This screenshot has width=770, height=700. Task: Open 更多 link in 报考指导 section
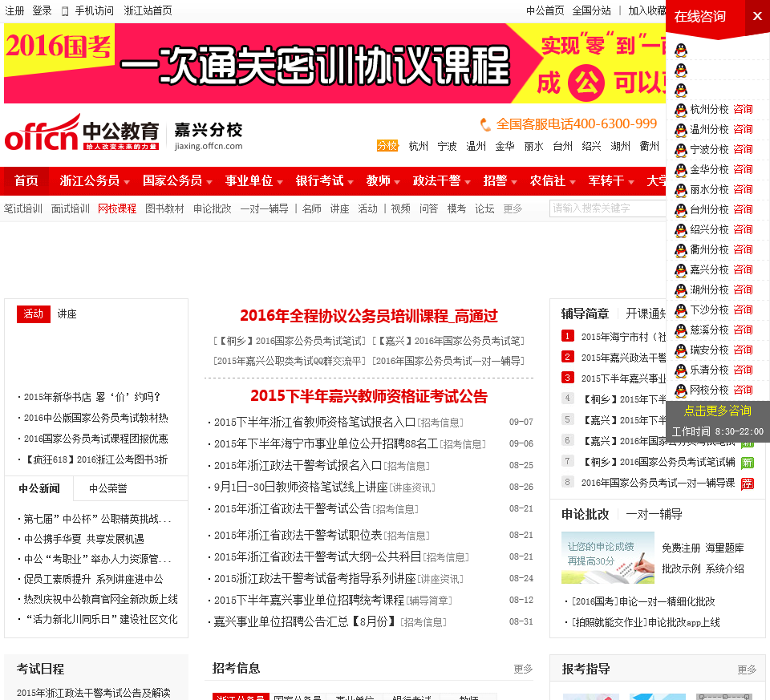(747, 670)
